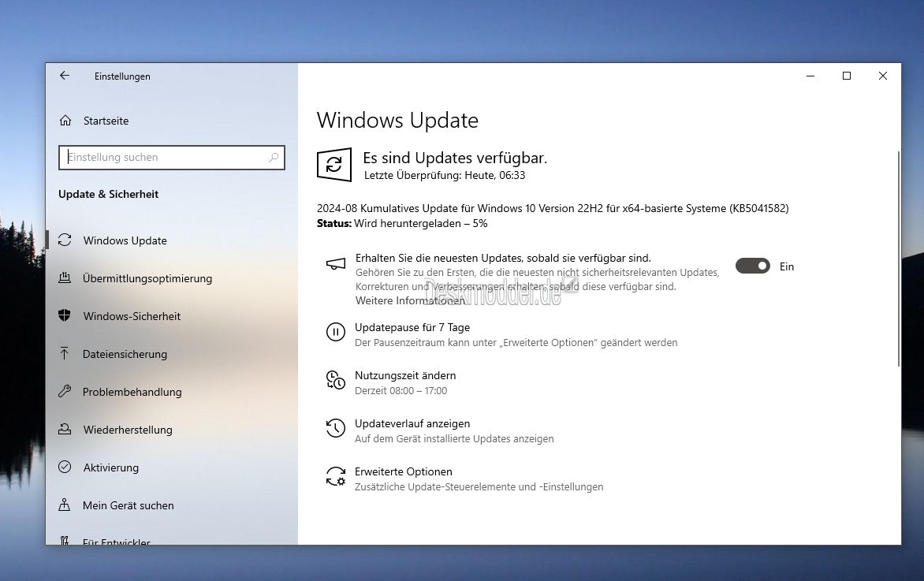Pause updates with Updatepause für 7 Tage

[412, 328]
